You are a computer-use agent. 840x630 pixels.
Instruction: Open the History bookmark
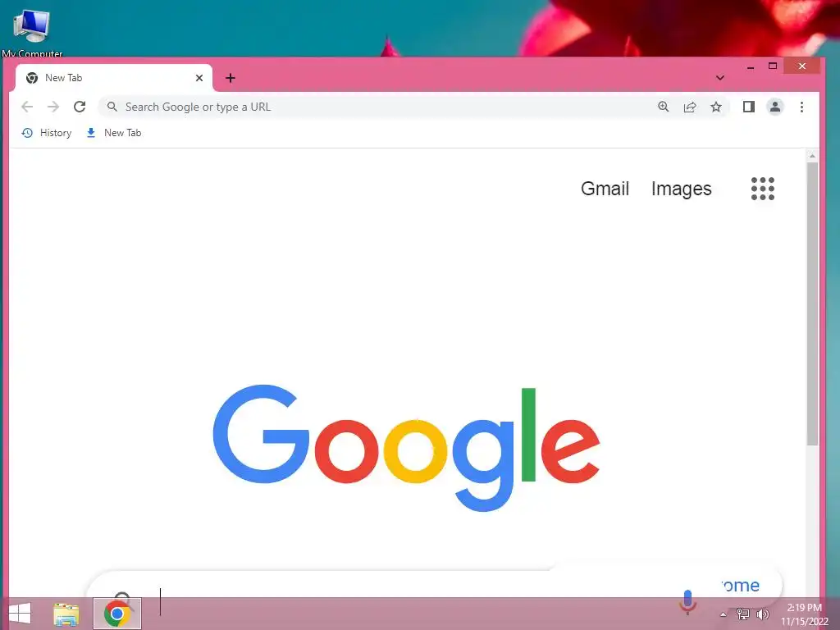pos(47,133)
